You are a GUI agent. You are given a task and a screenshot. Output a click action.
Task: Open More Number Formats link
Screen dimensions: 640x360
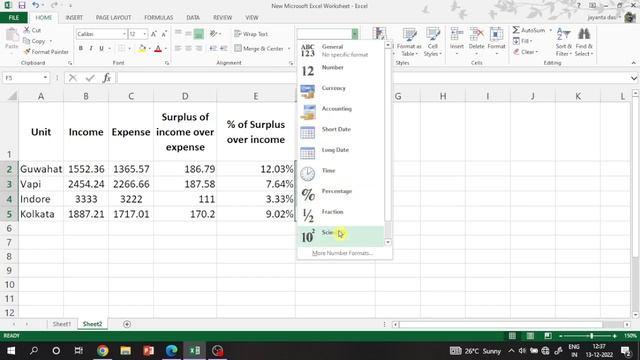(x=342, y=253)
